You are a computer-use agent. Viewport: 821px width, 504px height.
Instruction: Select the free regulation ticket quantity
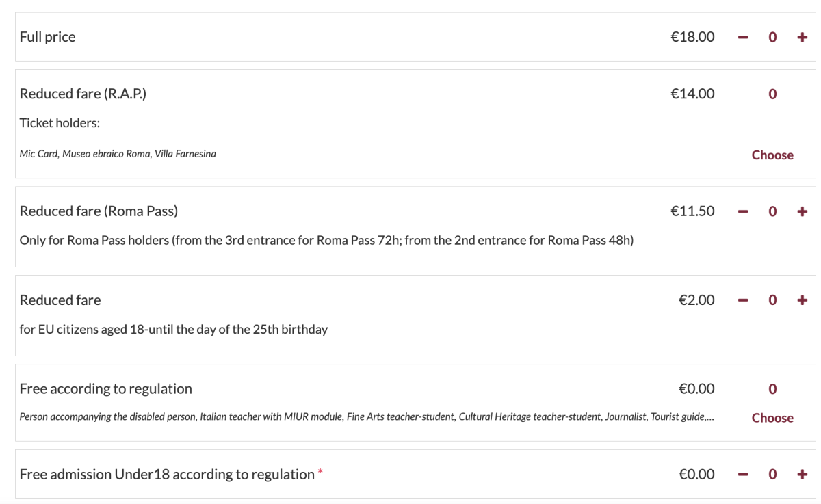772,389
